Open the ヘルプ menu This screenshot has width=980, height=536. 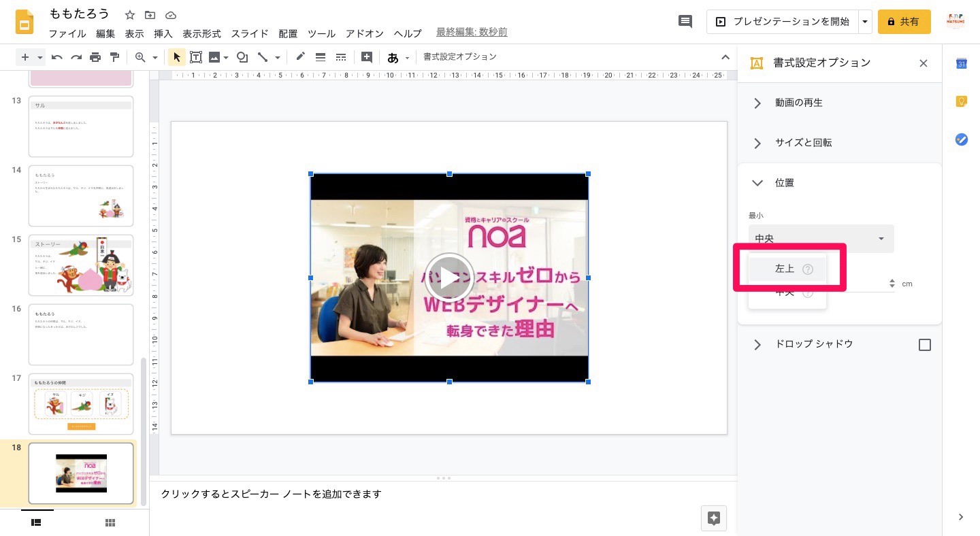pyautogui.click(x=408, y=33)
